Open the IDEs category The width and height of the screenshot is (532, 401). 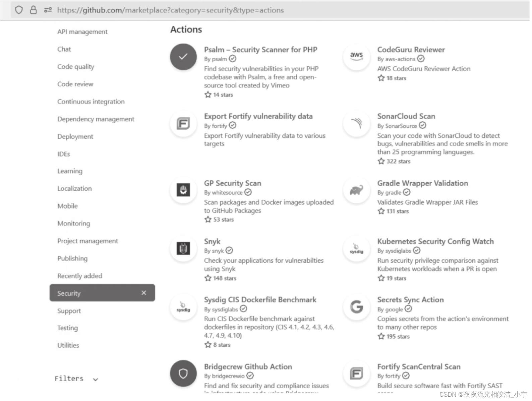(x=64, y=154)
